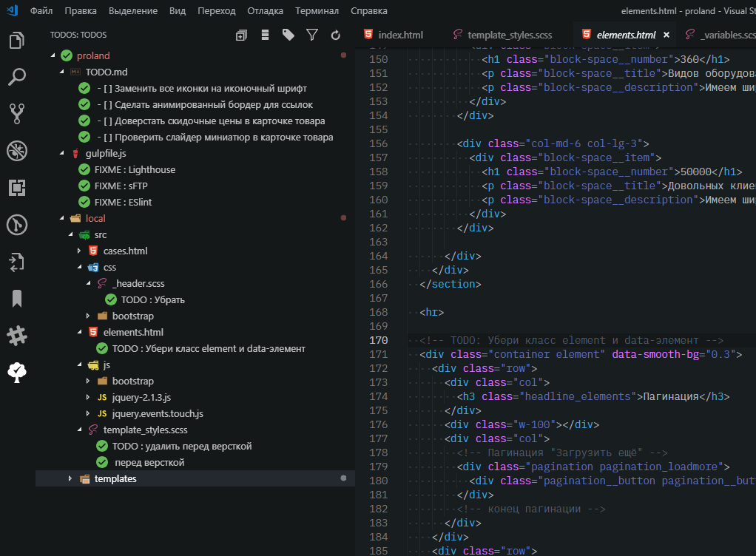The height and width of the screenshot is (556, 756).
Task: Open the Extensions view
Action: point(17,188)
